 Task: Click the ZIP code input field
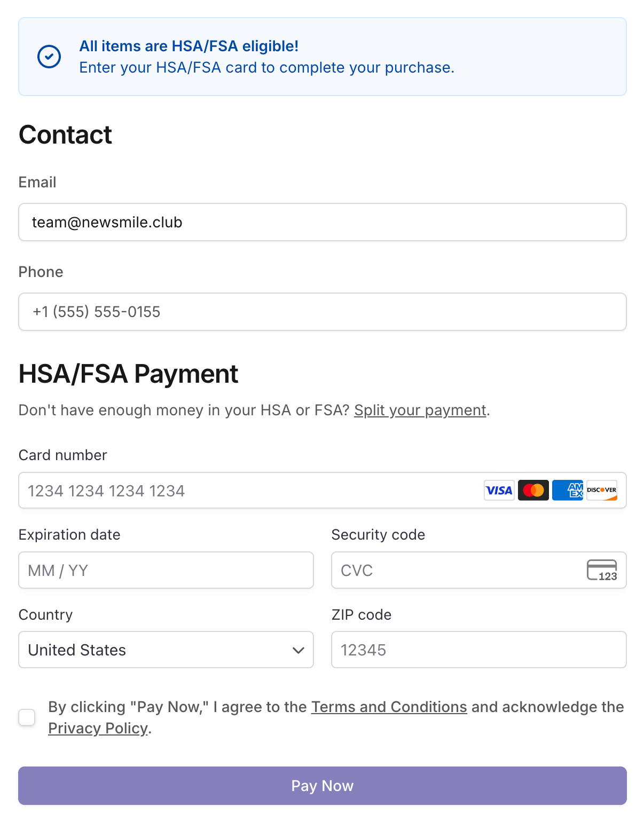(478, 650)
